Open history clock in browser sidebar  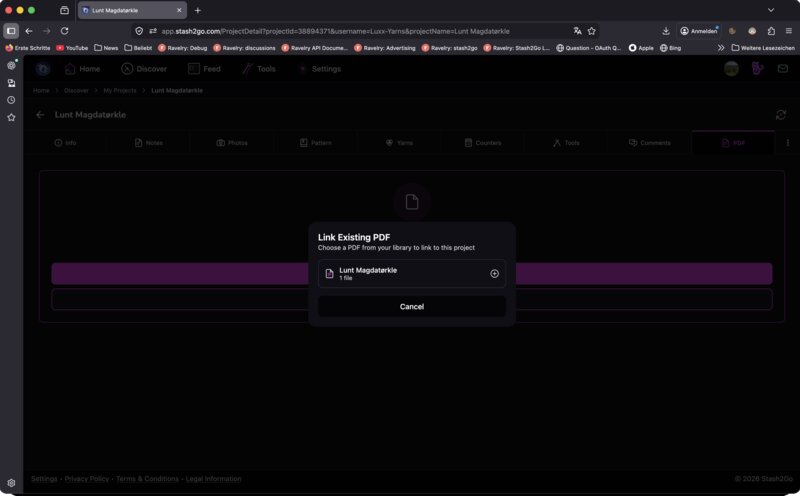tap(11, 101)
